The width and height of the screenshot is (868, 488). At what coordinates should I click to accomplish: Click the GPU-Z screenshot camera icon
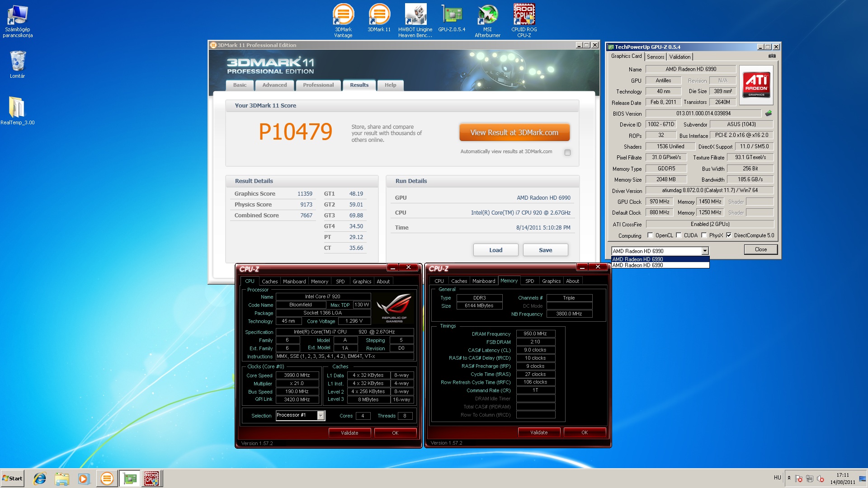772,56
